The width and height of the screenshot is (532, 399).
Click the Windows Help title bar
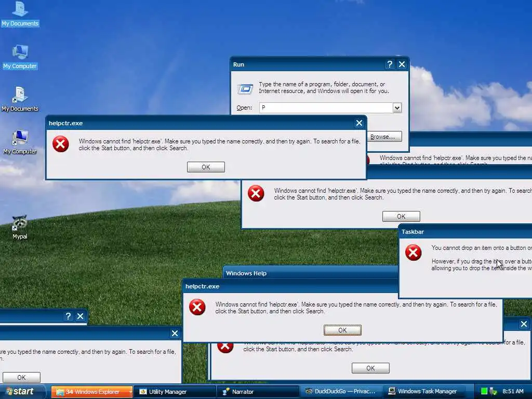(311, 273)
